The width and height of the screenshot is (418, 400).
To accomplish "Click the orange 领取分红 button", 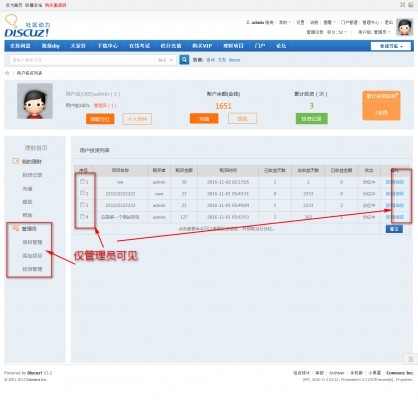I will coord(100,119).
